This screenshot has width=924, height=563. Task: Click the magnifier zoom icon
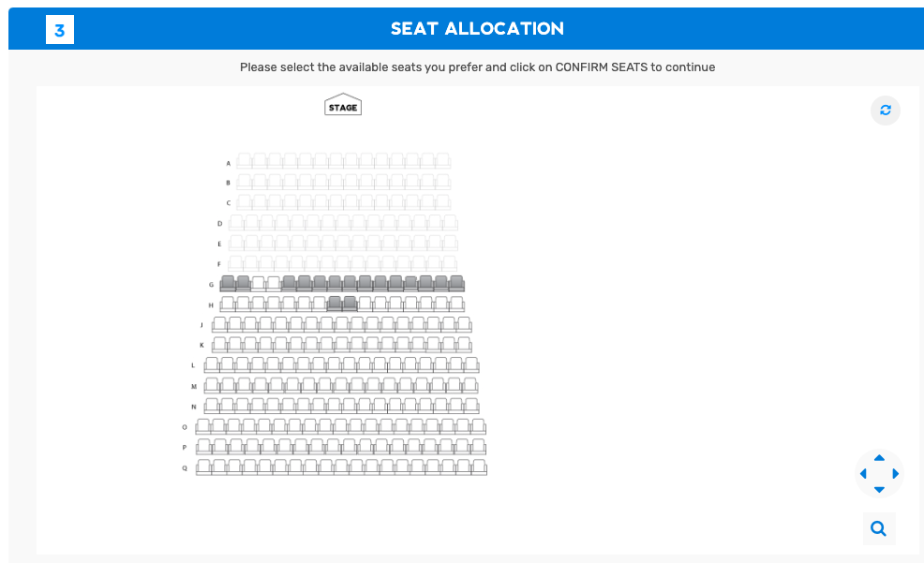pyautogui.click(x=879, y=528)
